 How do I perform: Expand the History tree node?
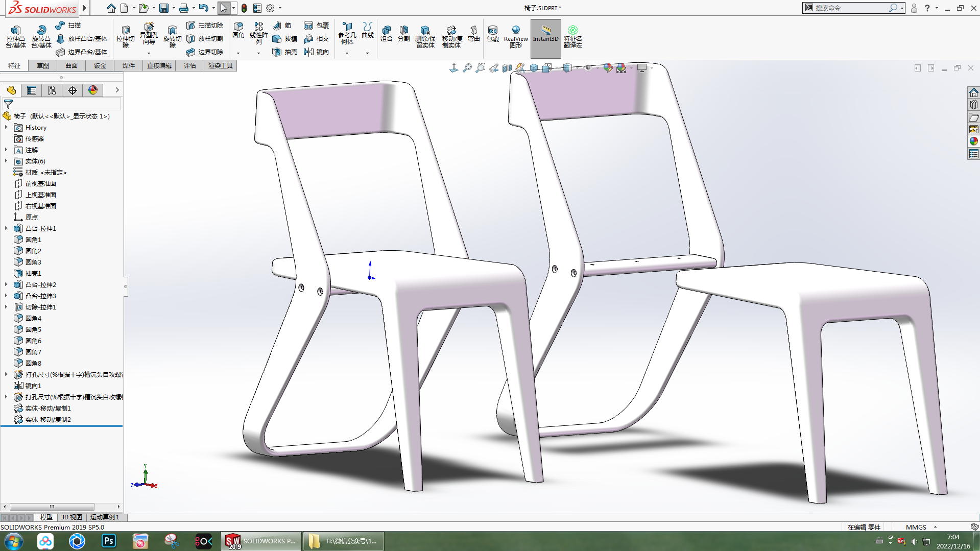coord(6,127)
